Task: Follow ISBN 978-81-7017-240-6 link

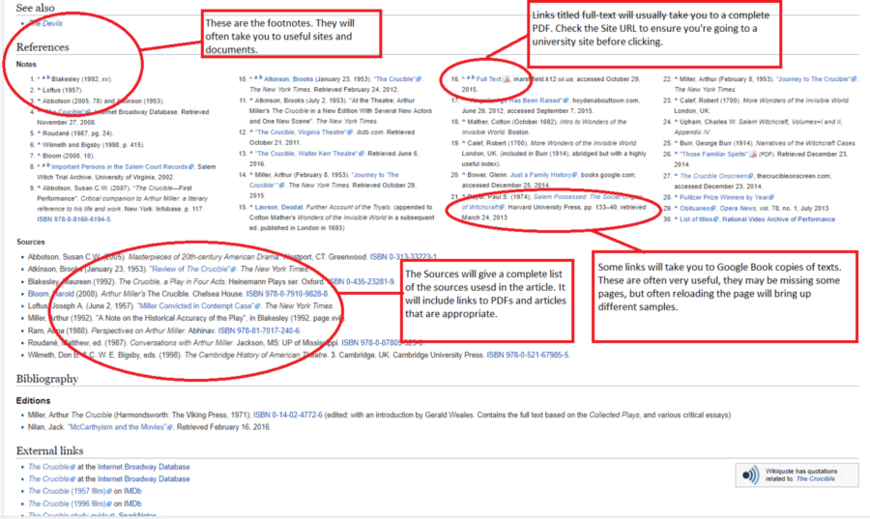Action: coord(259,330)
